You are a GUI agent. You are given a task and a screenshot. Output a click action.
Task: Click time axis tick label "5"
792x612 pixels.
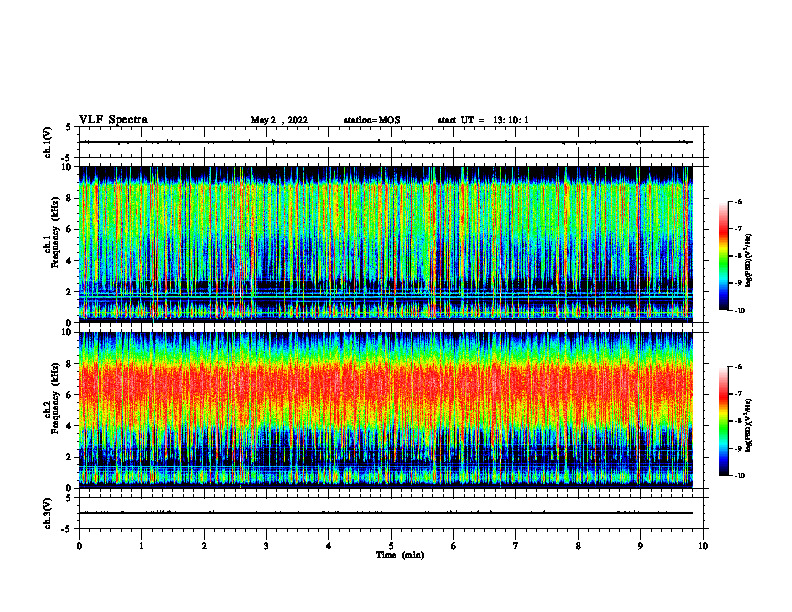391,546
